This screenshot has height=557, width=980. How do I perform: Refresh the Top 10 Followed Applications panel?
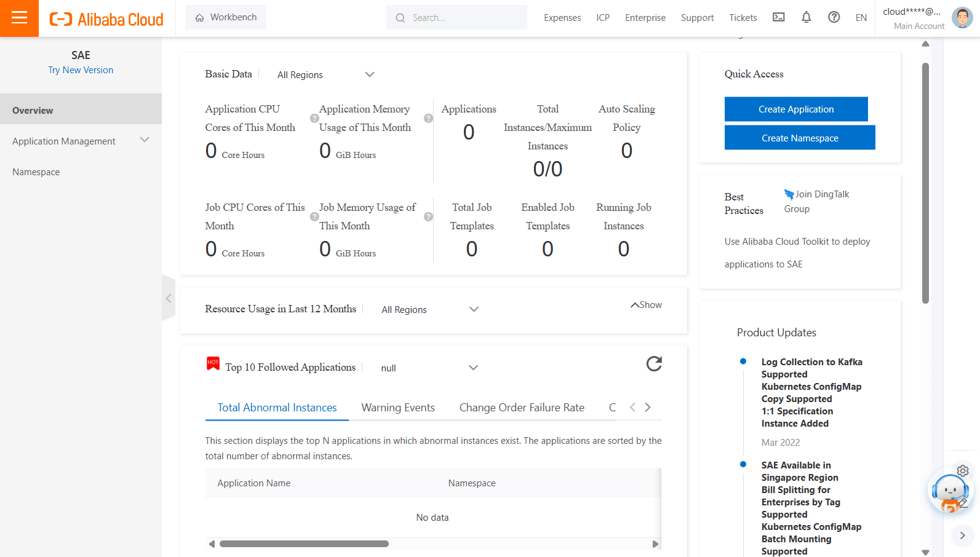click(x=654, y=364)
